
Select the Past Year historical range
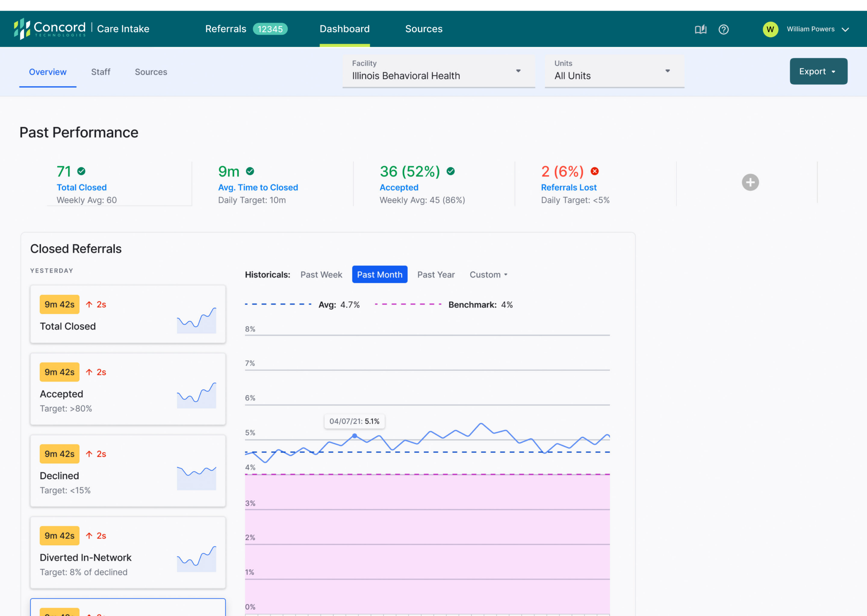pyautogui.click(x=436, y=275)
